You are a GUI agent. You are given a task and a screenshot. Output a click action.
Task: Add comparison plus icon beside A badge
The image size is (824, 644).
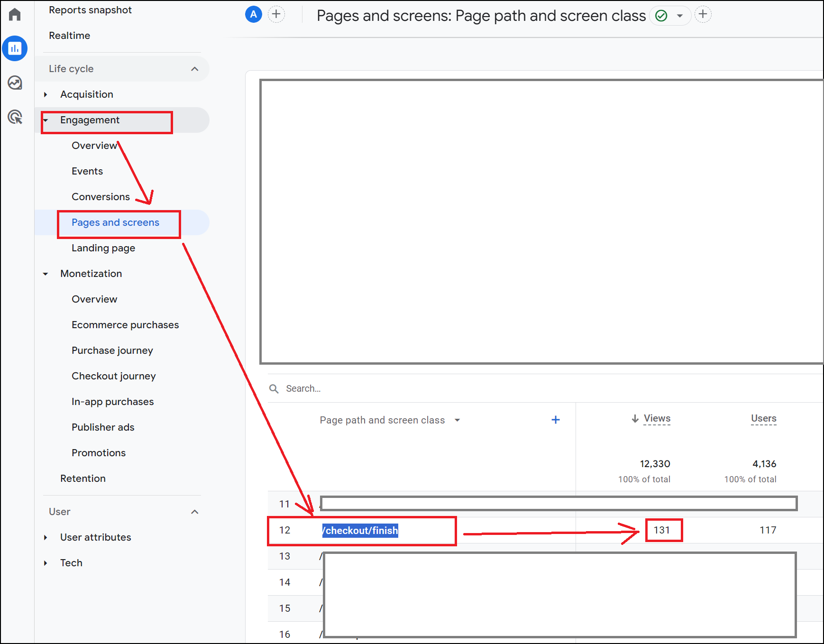click(276, 15)
